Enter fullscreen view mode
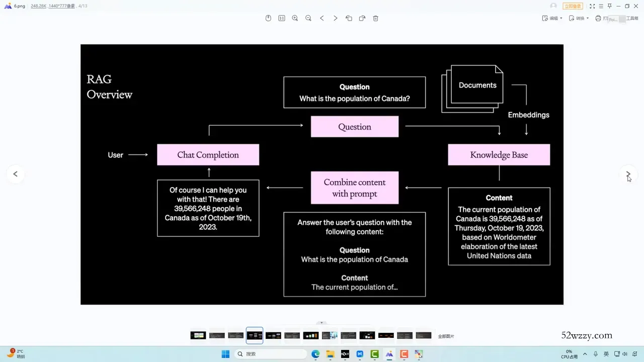This screenshot has width=644, height=362. coord(592,6)
